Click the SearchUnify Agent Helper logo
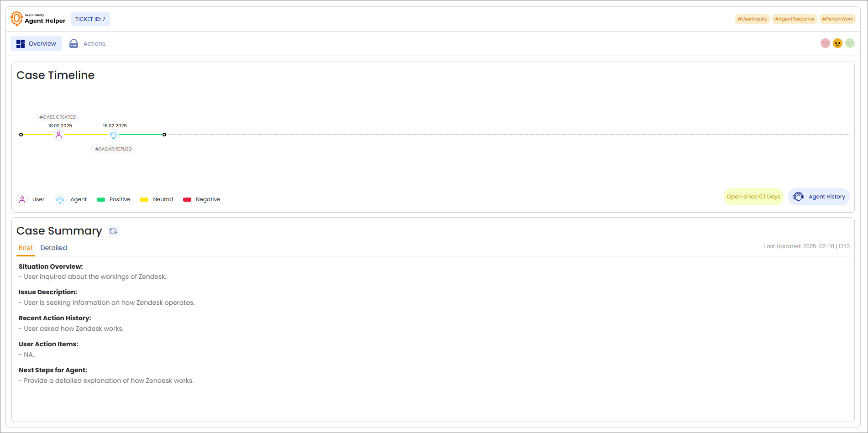The width and height of the screenshot is (868, 433). 38,19
